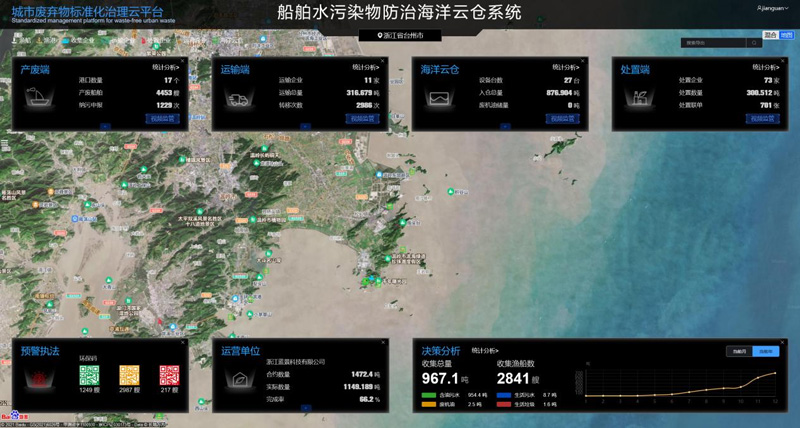Open the jianguan user account menu
Image resolution: width=800 pixels, height=428 pixels.
[x=773, y=8]
